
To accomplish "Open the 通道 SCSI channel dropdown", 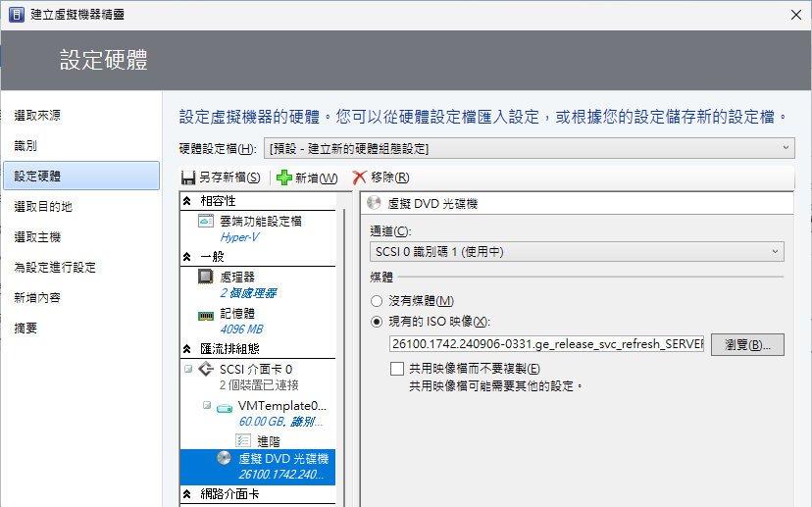I will [576, 252].
